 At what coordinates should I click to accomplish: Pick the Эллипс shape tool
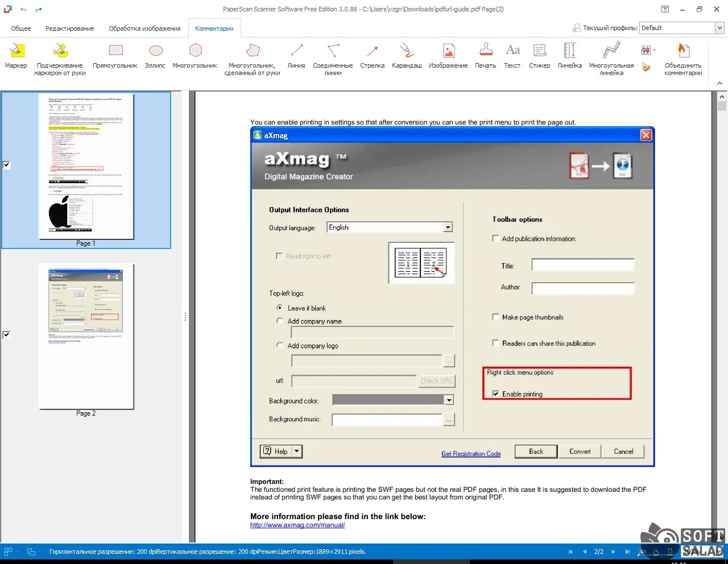pyautogui.click(x=155, y=56)
